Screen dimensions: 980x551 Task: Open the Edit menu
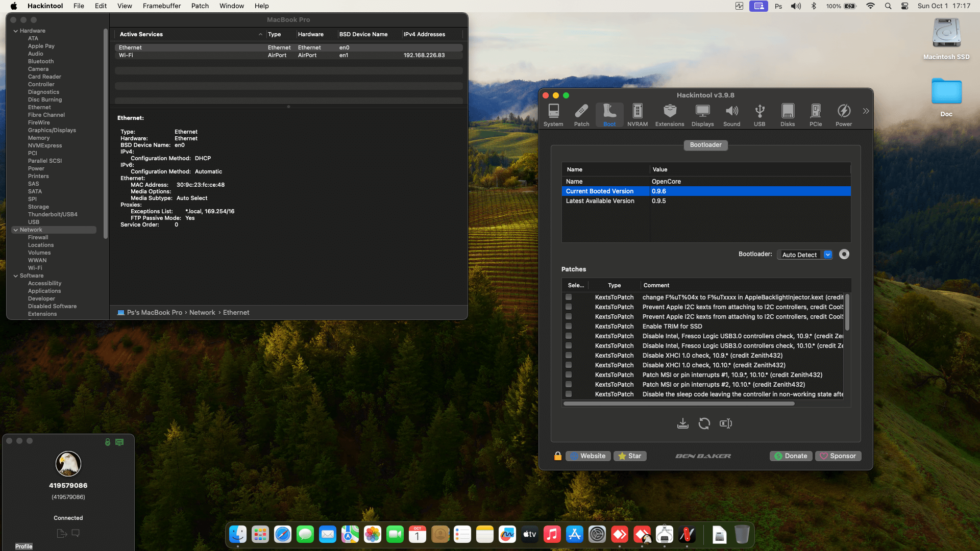[x=101, y=6]
